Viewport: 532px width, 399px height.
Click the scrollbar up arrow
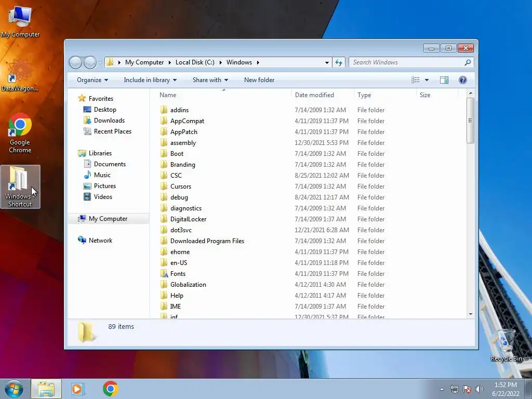470,94
